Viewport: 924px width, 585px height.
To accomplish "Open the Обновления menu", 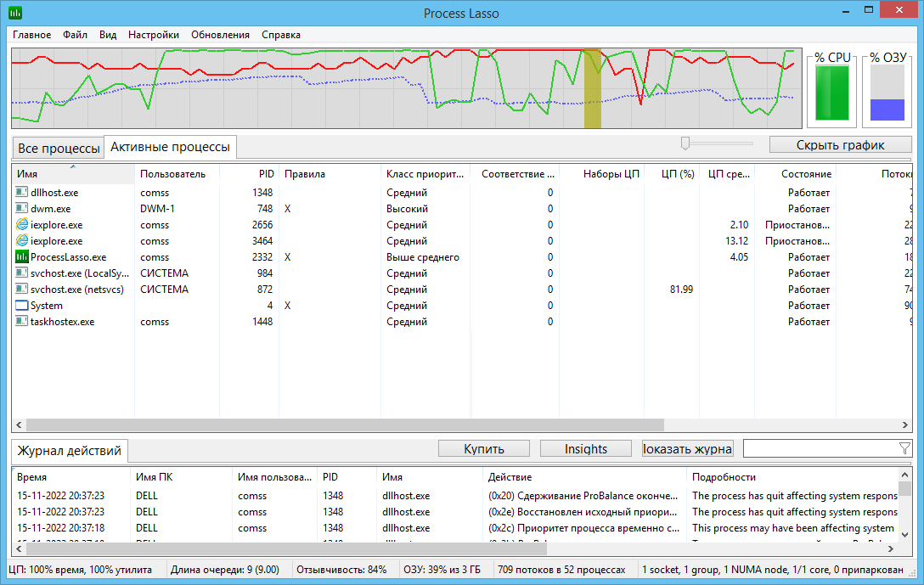I will coord(221,35).
